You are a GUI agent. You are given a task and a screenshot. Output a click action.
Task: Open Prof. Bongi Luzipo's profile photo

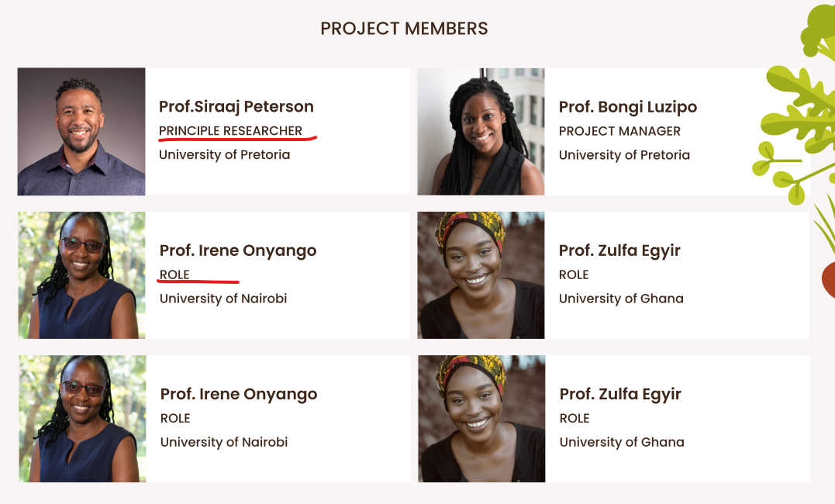tap(481, 131)
